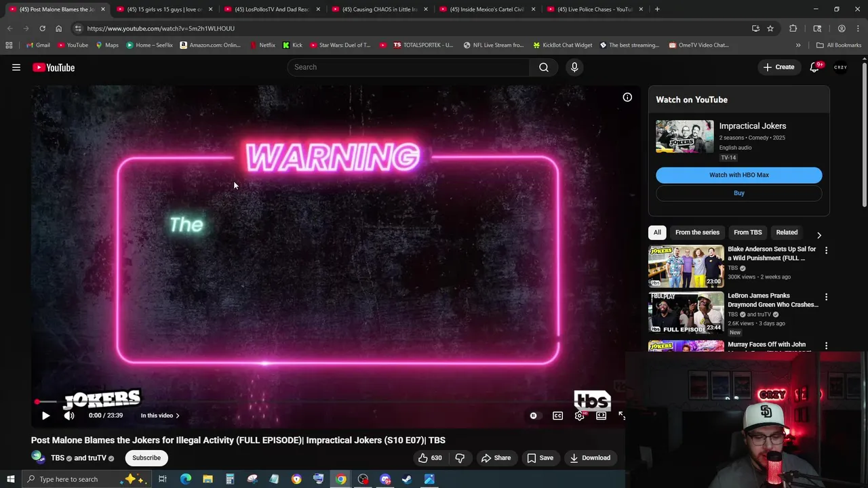
Task: Download the video
Action: [590, 457]
